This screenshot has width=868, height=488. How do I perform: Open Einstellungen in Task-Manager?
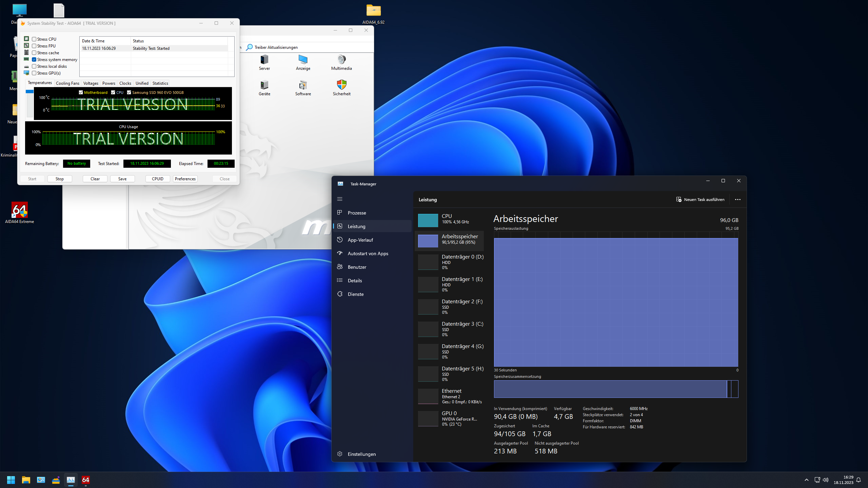tap(372, 454)
